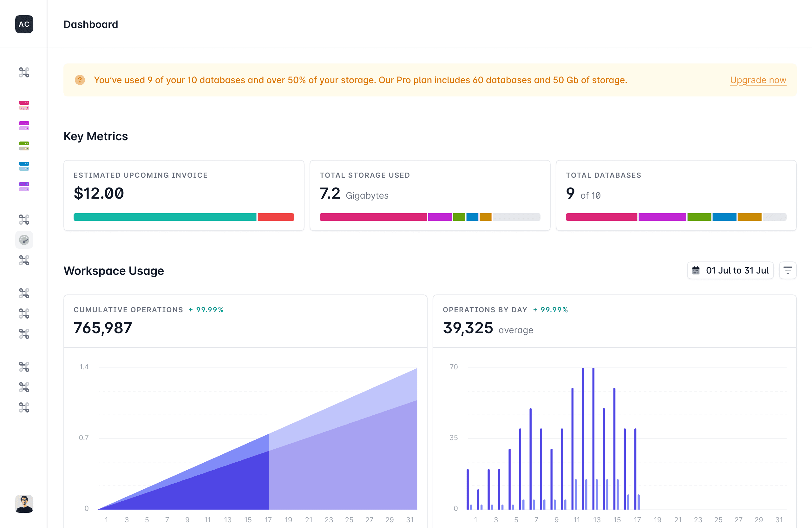This screenshot has height=528, width=812.
Task: Click the orange question mark alert icon
Action: pos(80,80)
